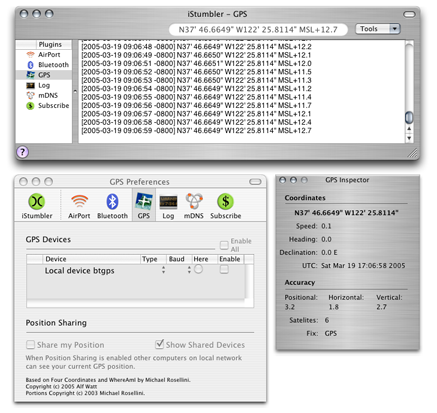The width and height of the screenshot is (437, 413).
Task: Click the Here column header
Action: [204, 259]
